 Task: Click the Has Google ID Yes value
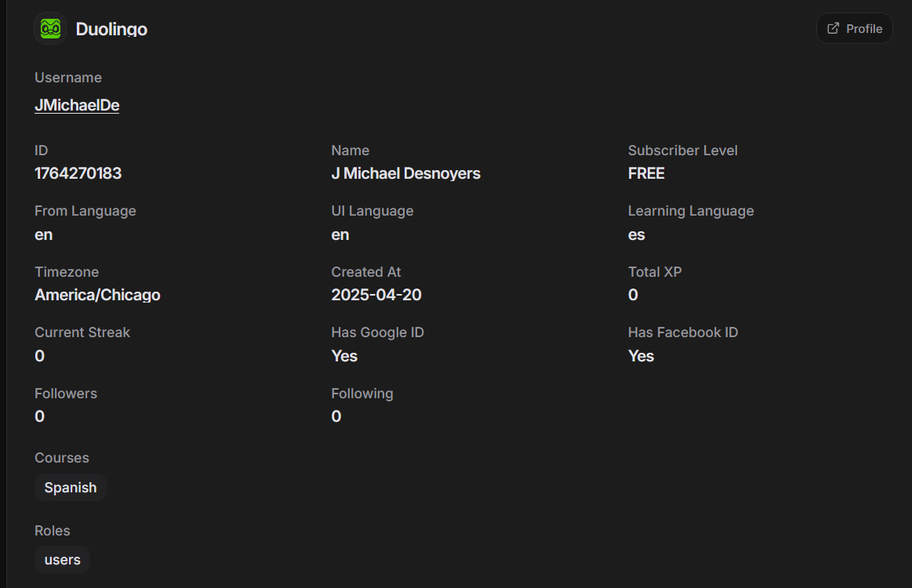click(x=344, y=356)
